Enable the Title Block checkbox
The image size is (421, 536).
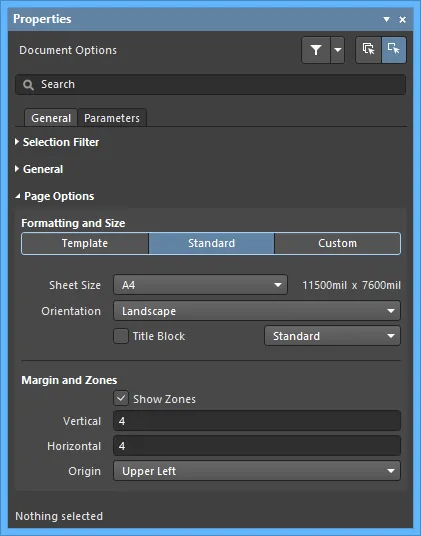(x=121, y=336)
